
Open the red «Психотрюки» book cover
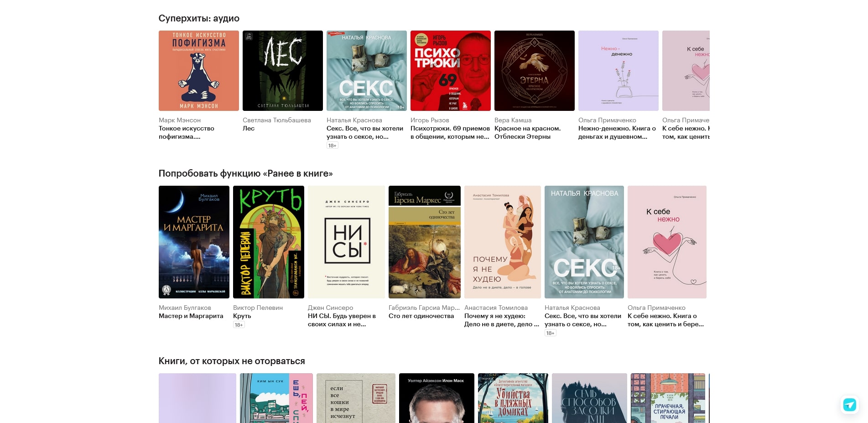click(450, 71)
